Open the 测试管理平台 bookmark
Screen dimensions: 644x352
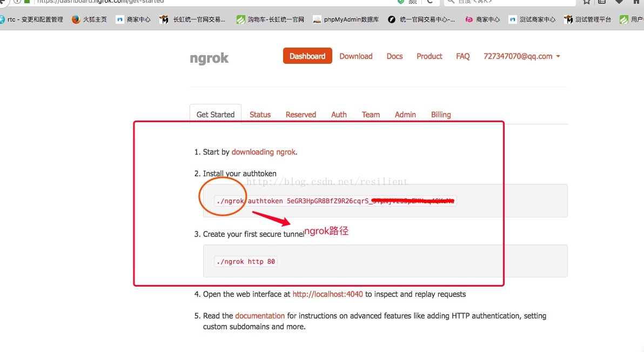click(588, 19)
